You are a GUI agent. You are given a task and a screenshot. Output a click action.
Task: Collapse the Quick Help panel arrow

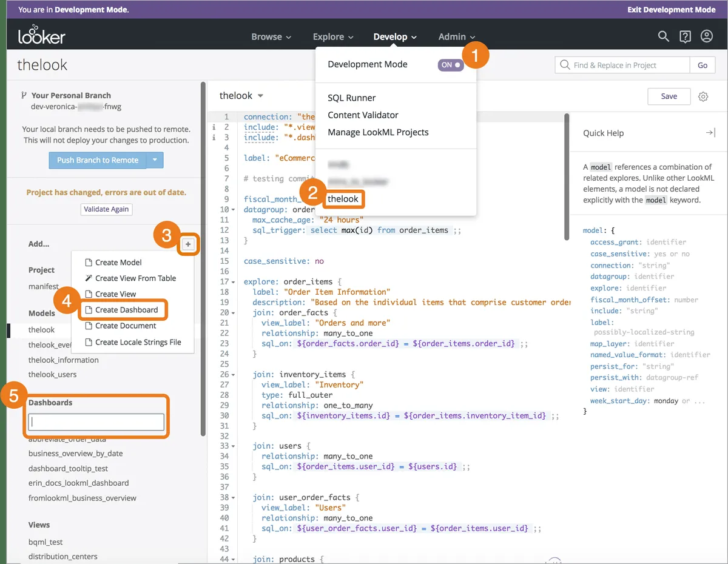click(x=710, y=133)
